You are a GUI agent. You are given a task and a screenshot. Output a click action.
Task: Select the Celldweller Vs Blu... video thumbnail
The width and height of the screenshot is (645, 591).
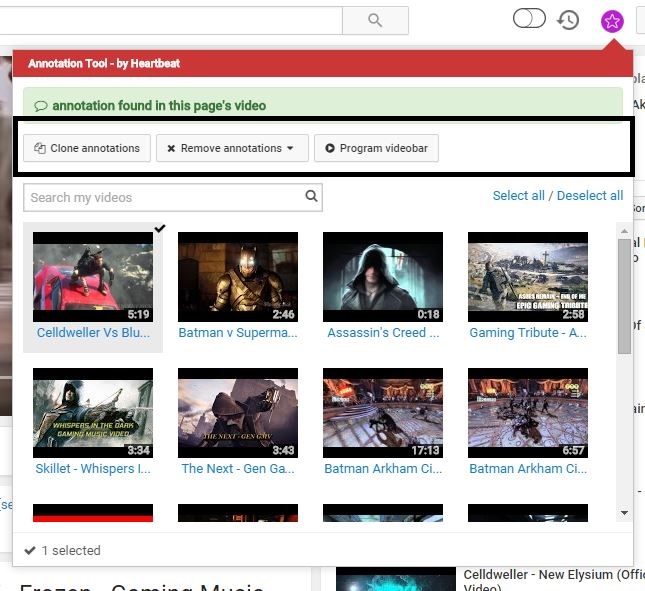click(93, 277)
